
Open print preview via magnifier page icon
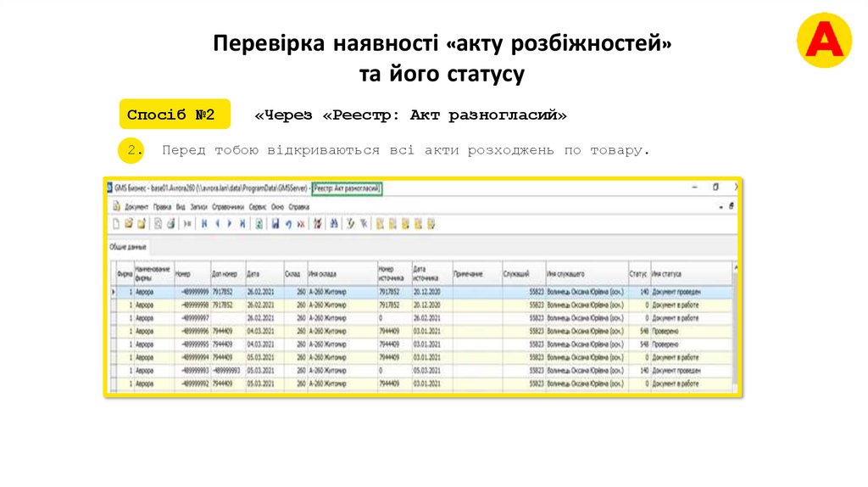[x=159, y=224]
